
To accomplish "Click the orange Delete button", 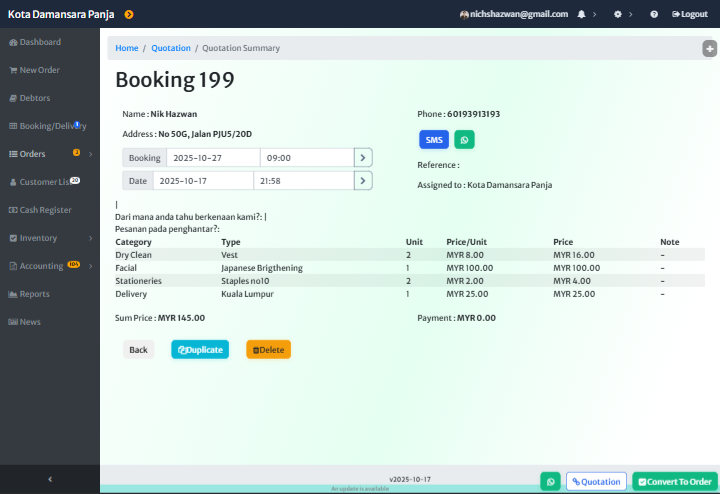I will pyautogui.click(x=268, y=349).
